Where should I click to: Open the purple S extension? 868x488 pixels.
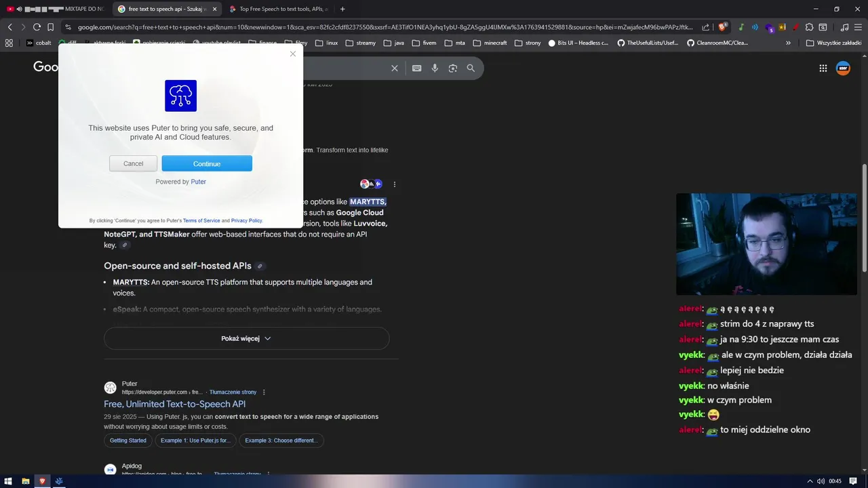769,27
